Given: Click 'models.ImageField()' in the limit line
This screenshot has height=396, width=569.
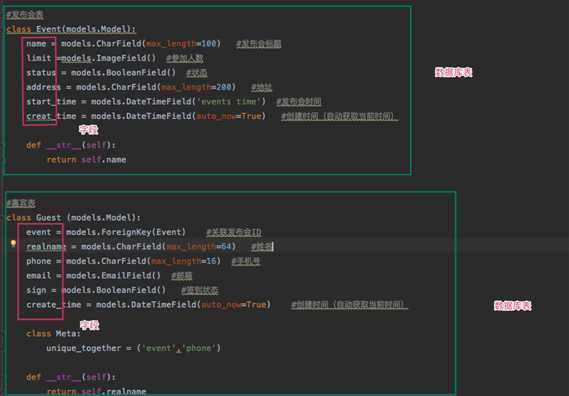Looking at the screenshot, I should (109, 58).
